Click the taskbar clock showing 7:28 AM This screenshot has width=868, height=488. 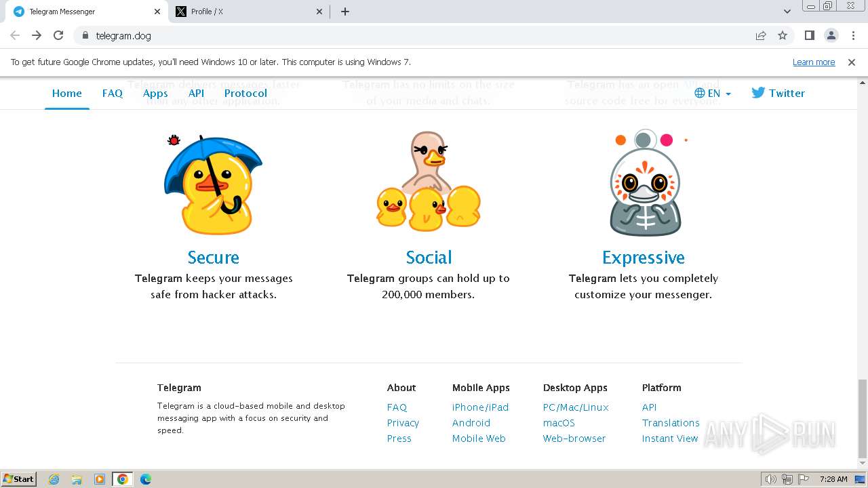tap(833, 479)
